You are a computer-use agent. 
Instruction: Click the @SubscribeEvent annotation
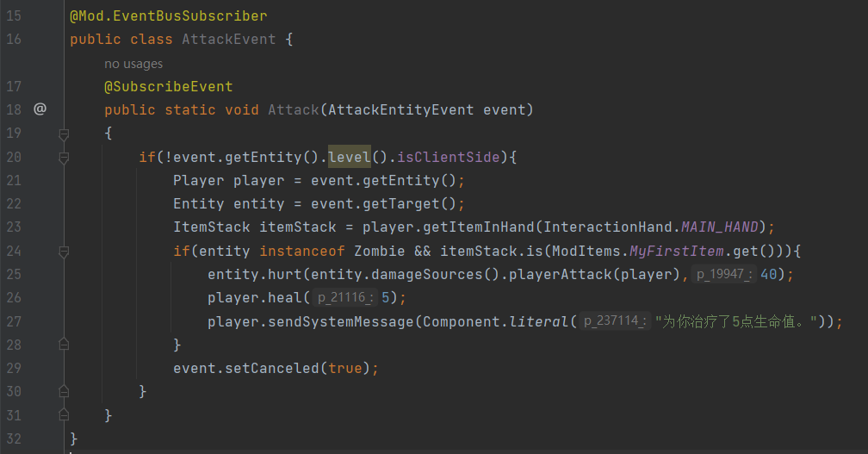168,86
